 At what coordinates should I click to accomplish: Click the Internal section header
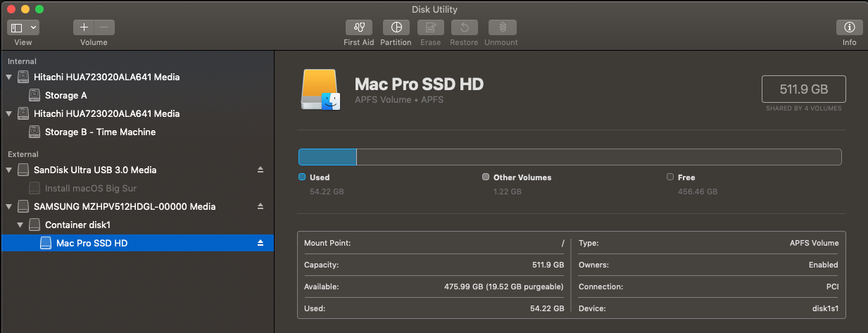(x=22, y=61)
